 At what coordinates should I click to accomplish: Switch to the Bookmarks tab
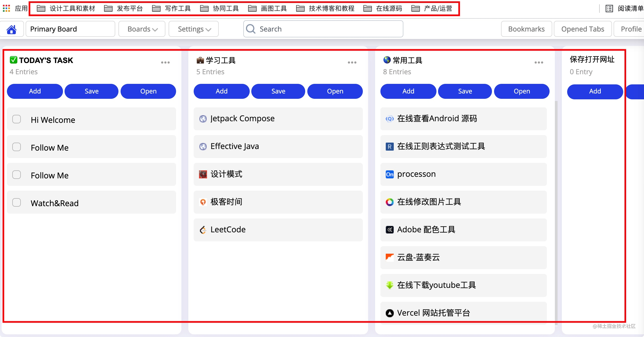526,29
